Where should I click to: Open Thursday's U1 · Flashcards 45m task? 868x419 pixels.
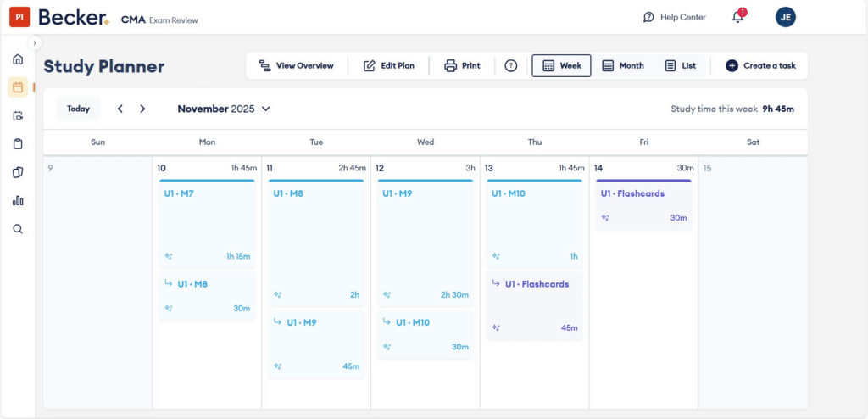tap(535, 306)
